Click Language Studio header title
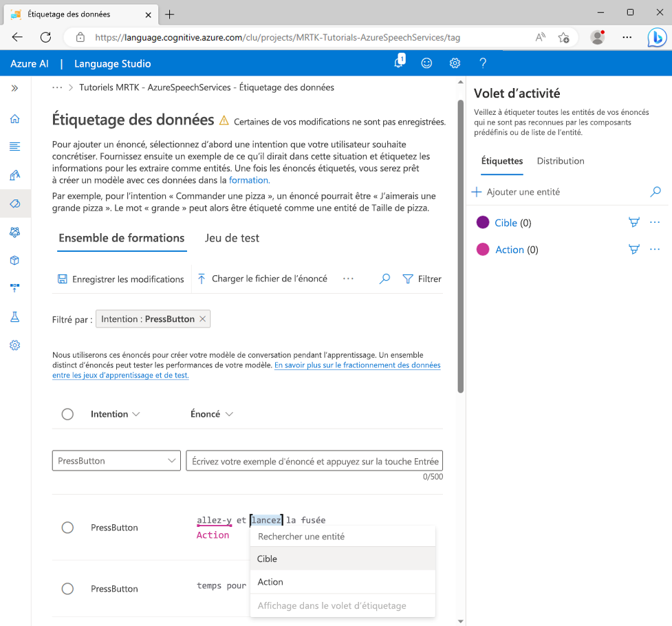 (x=112, y=63)
